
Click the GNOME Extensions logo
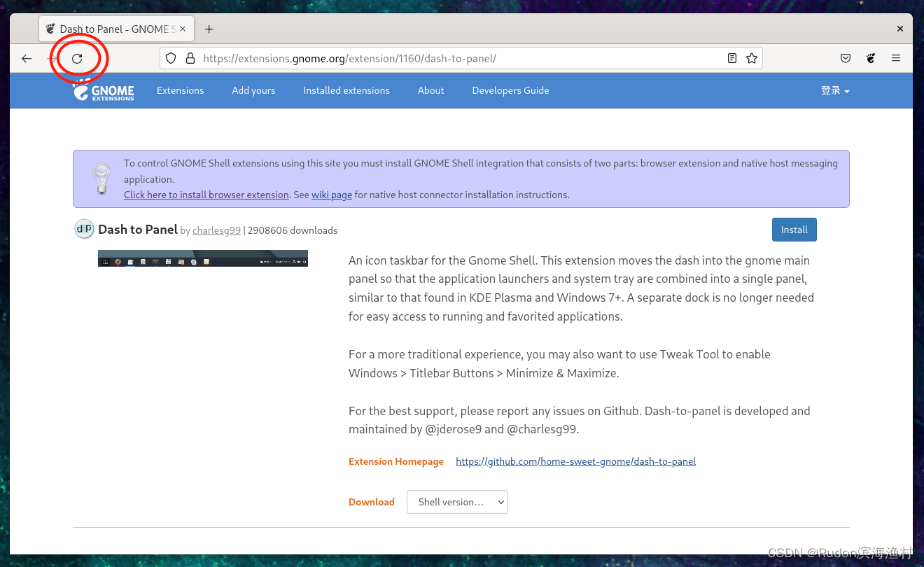click(x=104, y=90)
